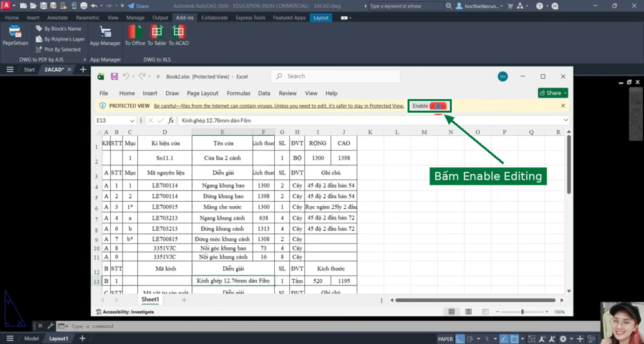644x344 pixels.
Task: Dismiss the Protected View bar with its X
Action: [563, 106]
